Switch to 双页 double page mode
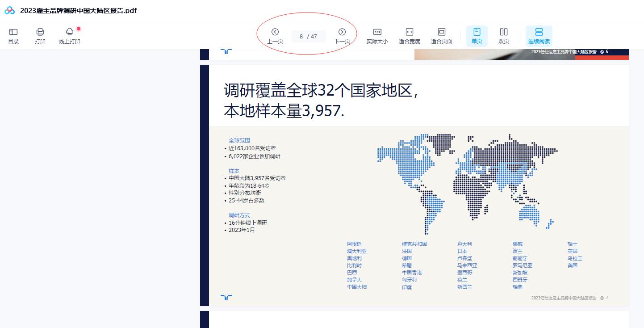 (x=504, y=36)
